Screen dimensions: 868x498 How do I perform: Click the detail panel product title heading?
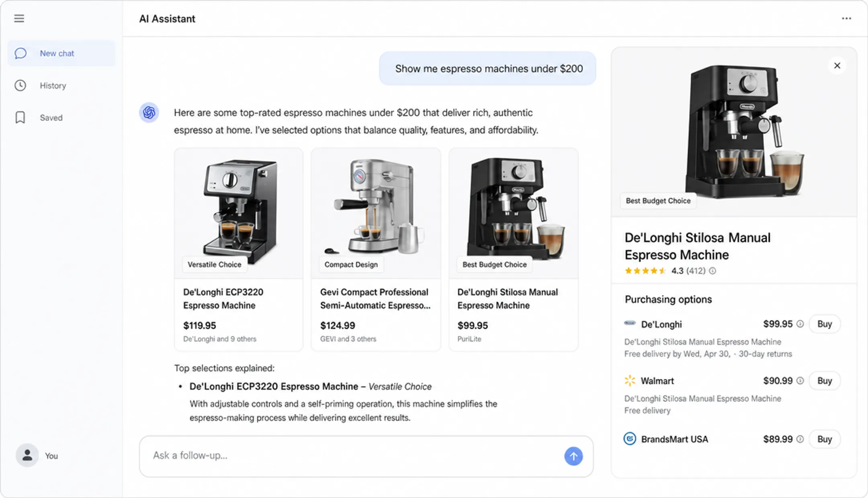point(697,246)
